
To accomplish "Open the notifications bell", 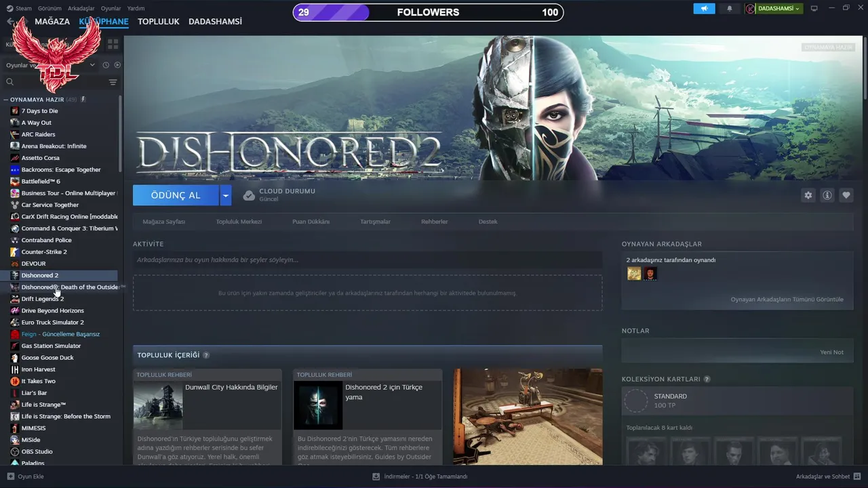I will 730,9.
